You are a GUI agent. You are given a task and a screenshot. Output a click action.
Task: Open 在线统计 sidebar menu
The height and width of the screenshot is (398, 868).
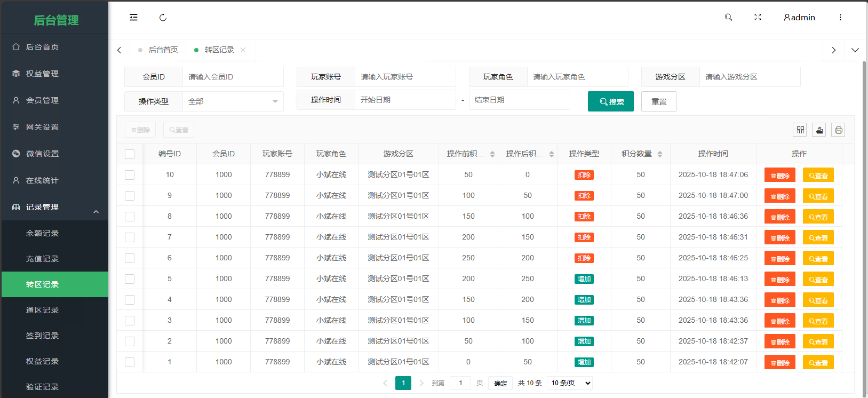(54, 180)
